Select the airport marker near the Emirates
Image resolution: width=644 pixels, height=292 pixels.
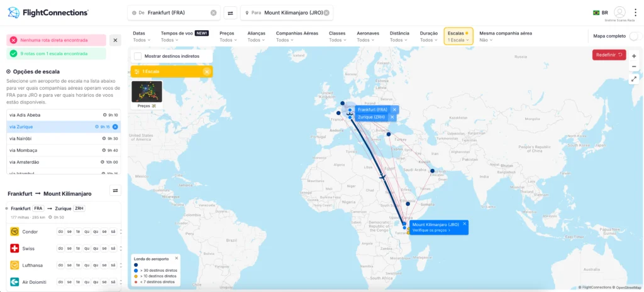coord(432,171)
